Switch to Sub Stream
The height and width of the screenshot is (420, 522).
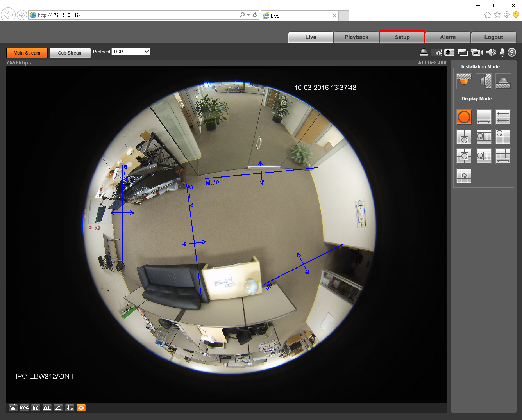pos(70,53)
